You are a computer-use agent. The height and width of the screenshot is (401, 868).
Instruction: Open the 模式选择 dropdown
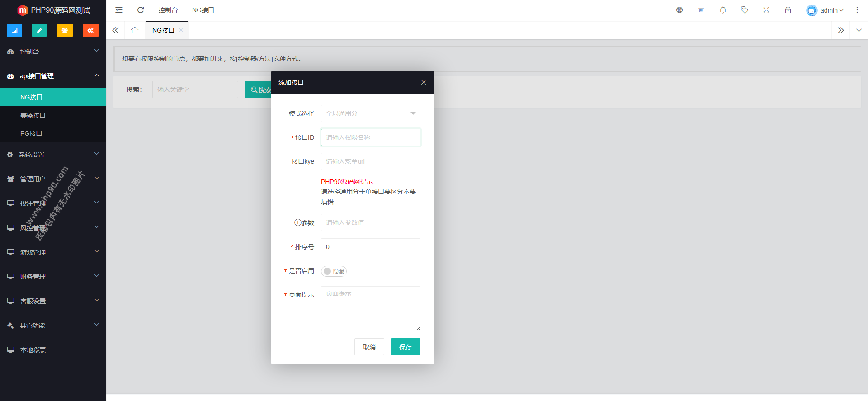(x=370, y=113)
